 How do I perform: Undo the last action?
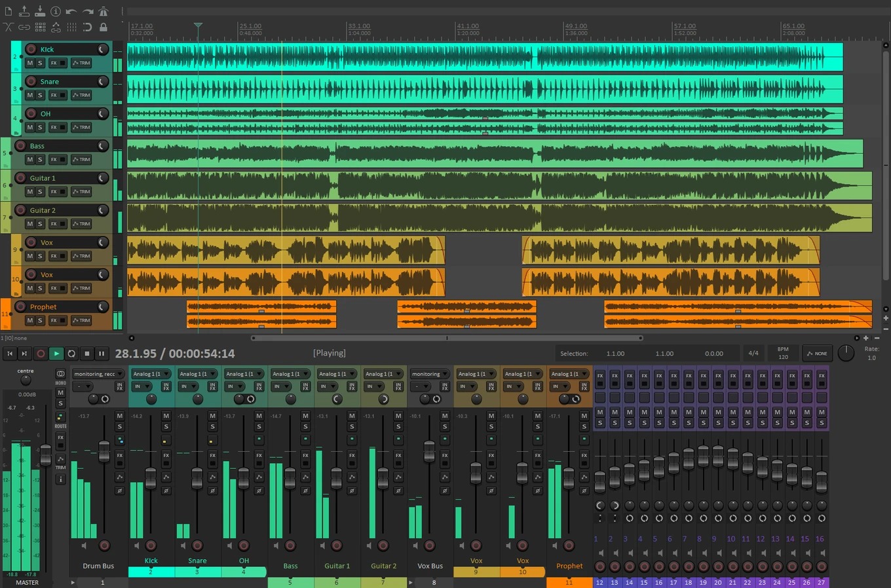[71, 11]
